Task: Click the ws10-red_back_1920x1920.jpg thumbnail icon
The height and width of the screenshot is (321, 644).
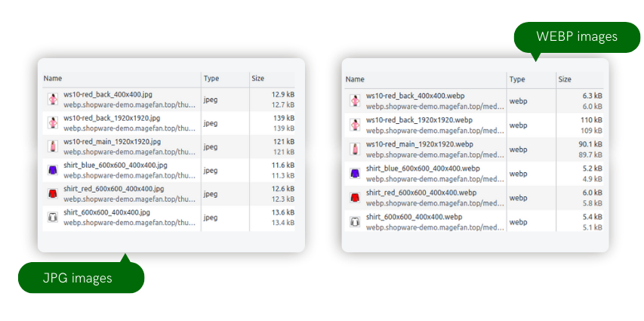Action: point(53,123)
